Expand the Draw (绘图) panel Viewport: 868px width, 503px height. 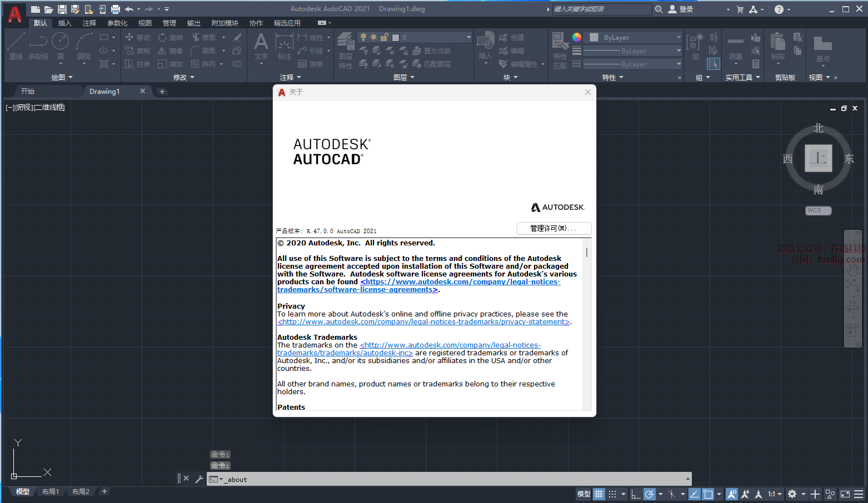[x=62, y=77]
